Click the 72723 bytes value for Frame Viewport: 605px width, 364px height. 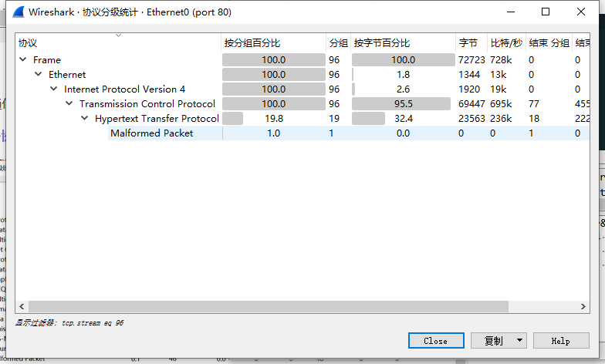(471, 60)
